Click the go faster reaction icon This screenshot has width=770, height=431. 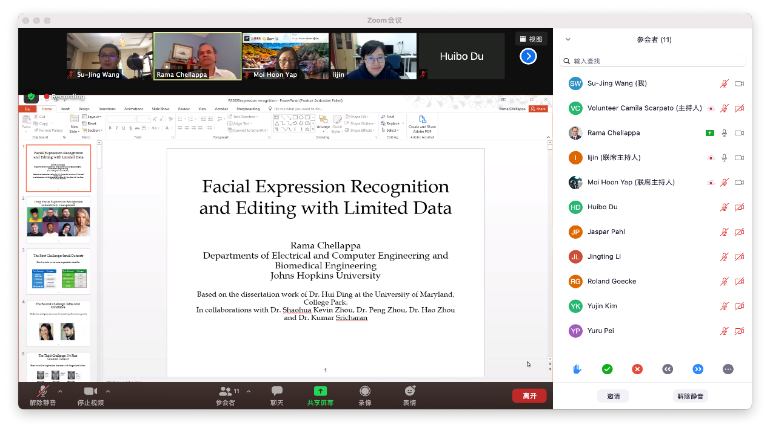[698, 369]
